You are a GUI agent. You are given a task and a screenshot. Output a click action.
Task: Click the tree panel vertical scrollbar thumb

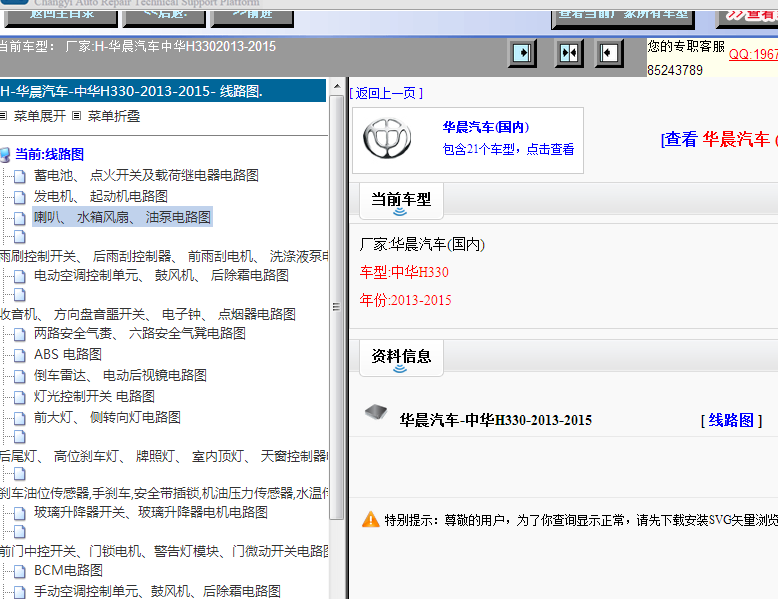point(337,307)
